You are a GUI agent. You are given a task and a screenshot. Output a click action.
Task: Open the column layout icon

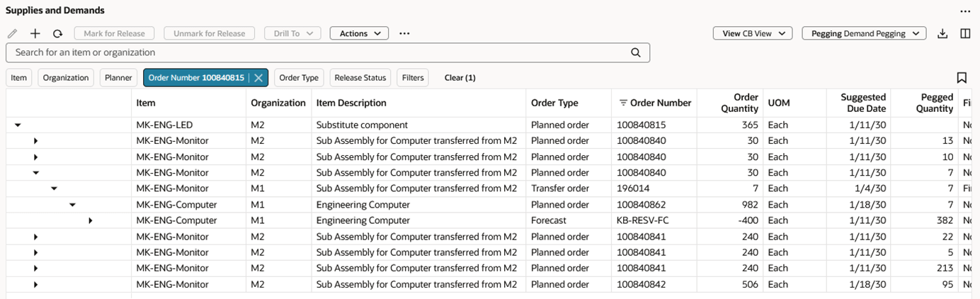pos(965,33)
